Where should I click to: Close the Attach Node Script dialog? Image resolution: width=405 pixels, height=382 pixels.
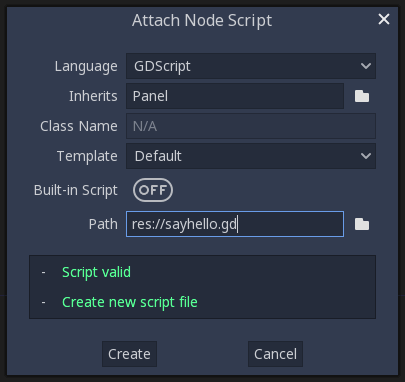pos(384,19)
